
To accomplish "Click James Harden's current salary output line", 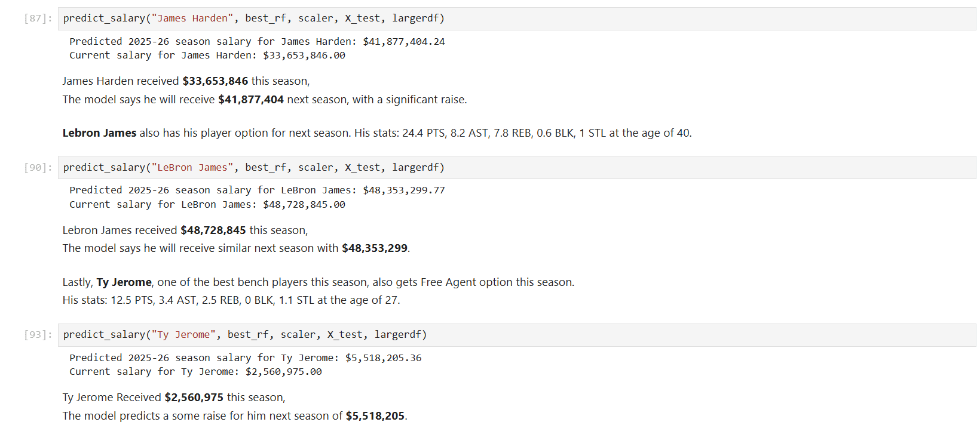I will click(207, 56).
